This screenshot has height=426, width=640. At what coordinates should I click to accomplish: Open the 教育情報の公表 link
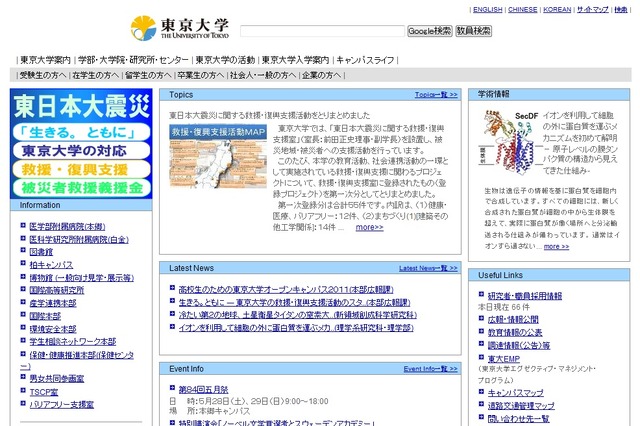point(515,333)
